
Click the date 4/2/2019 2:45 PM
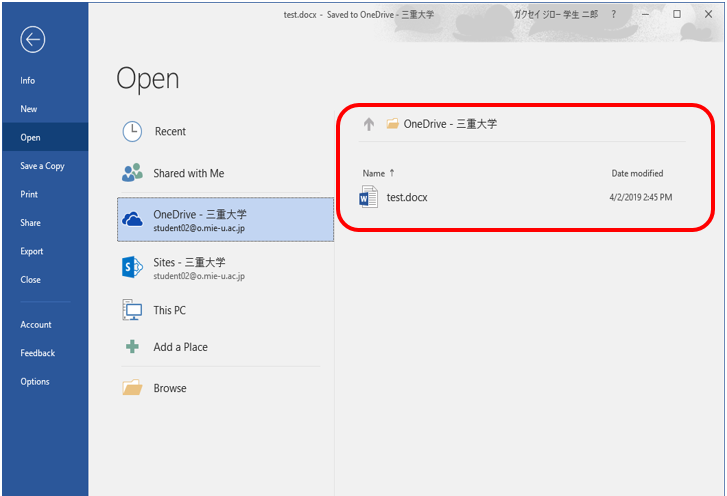tap(640, 197)
